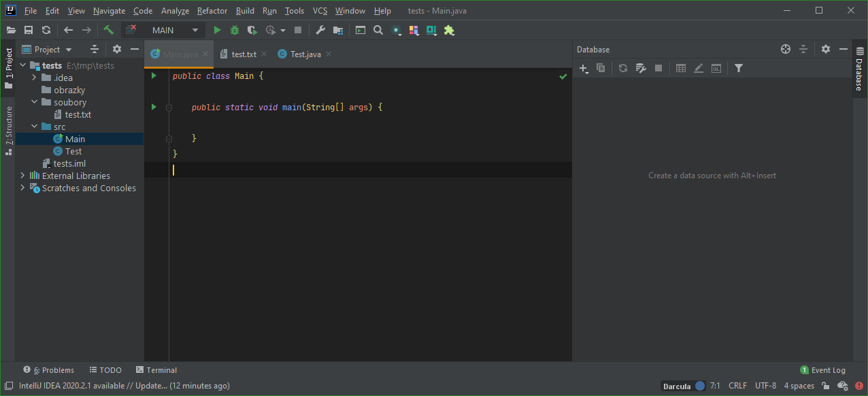Toggle read-only lock in the status bar

click(825, 386)
